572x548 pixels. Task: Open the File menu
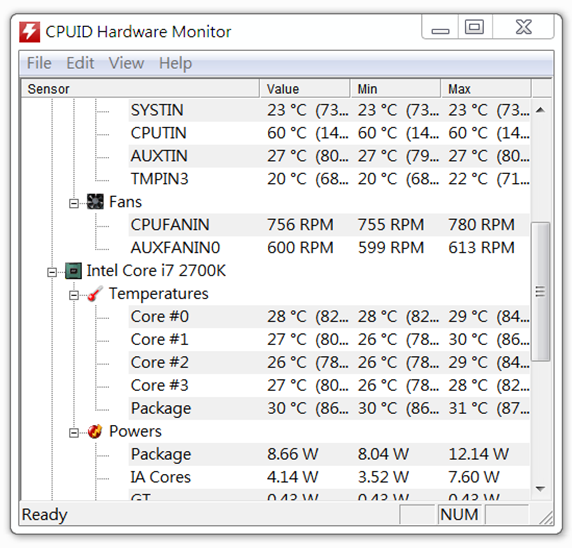[39, 63]
